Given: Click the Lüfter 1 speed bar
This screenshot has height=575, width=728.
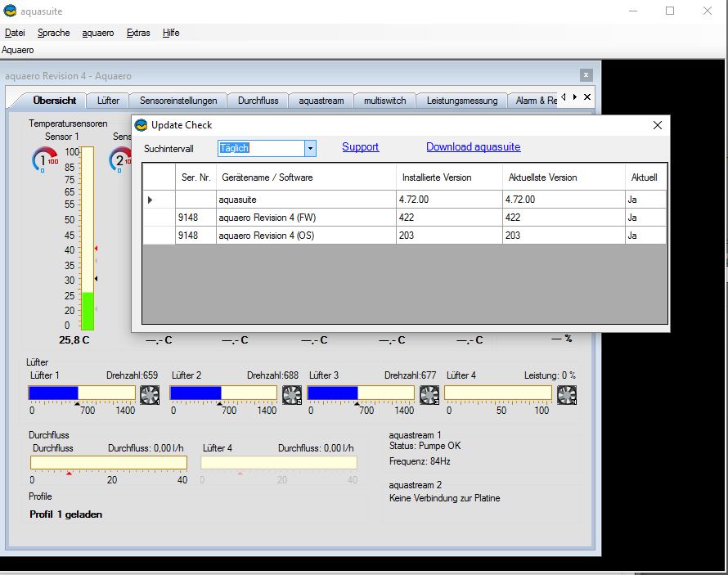Looking at the screenshot, I should click(82, 393).
